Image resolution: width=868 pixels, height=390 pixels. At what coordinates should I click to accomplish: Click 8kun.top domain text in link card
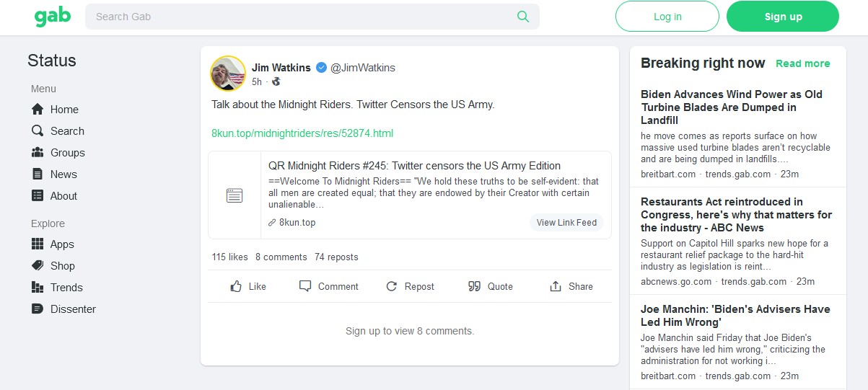pyautogui.click(x=297, y=223)
